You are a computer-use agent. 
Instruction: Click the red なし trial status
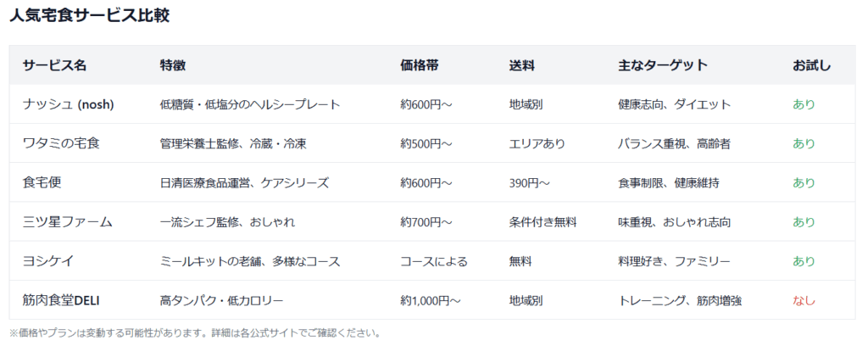(x=804, y=300)
